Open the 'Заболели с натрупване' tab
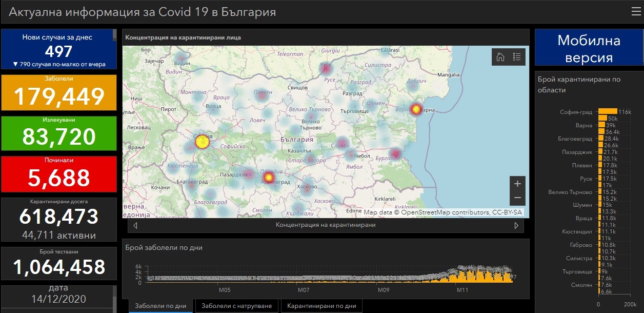Viewport: 644px width, 313px height. (236, 306)
